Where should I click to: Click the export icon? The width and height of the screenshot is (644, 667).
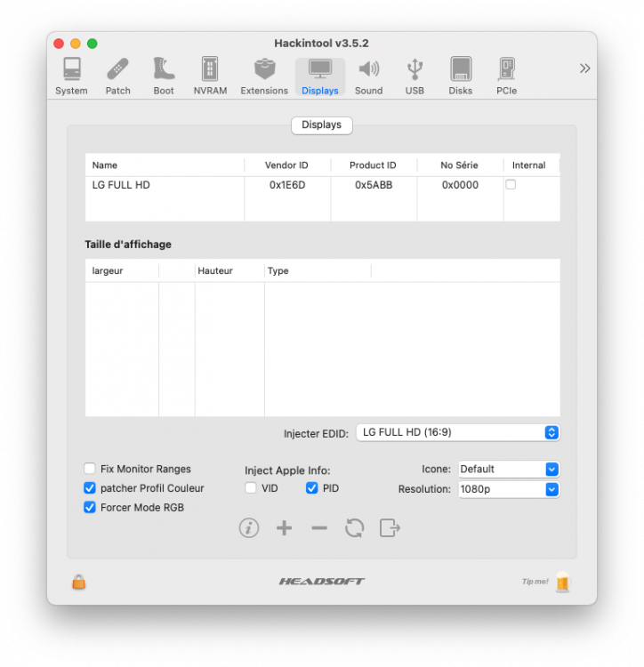coord(390,528)
